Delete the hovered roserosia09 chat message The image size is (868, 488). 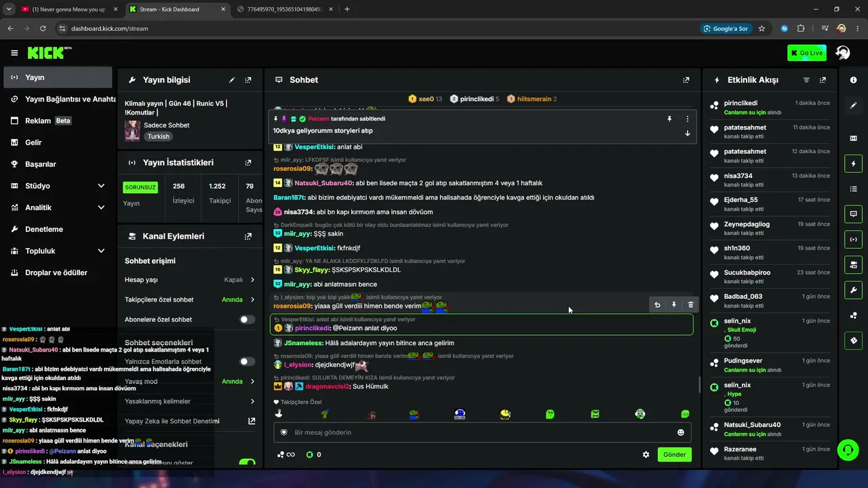tap(690, 305)
